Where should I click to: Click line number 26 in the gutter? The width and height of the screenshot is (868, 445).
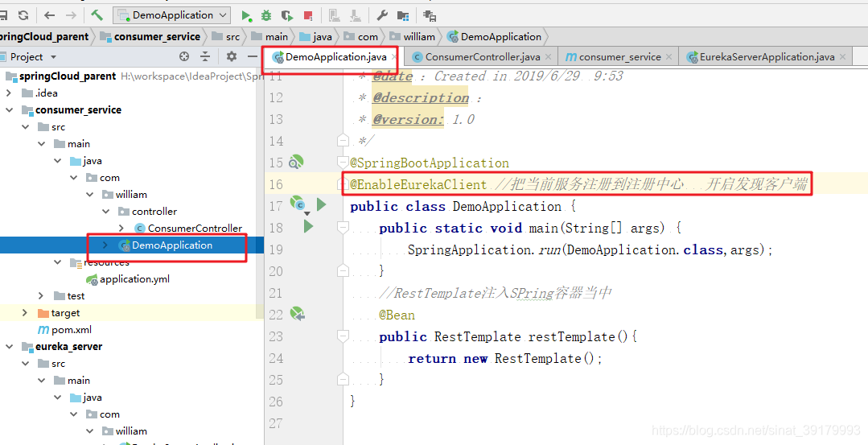click(276, 402)
